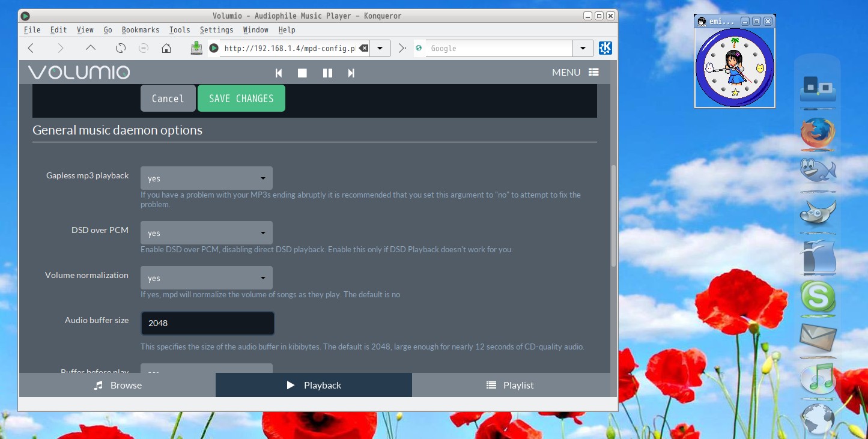Image resolution: width=868 pixels, height=439 pixels.
Task: Change Volume normalization dropdown value
Action: [x=206, y=278]
